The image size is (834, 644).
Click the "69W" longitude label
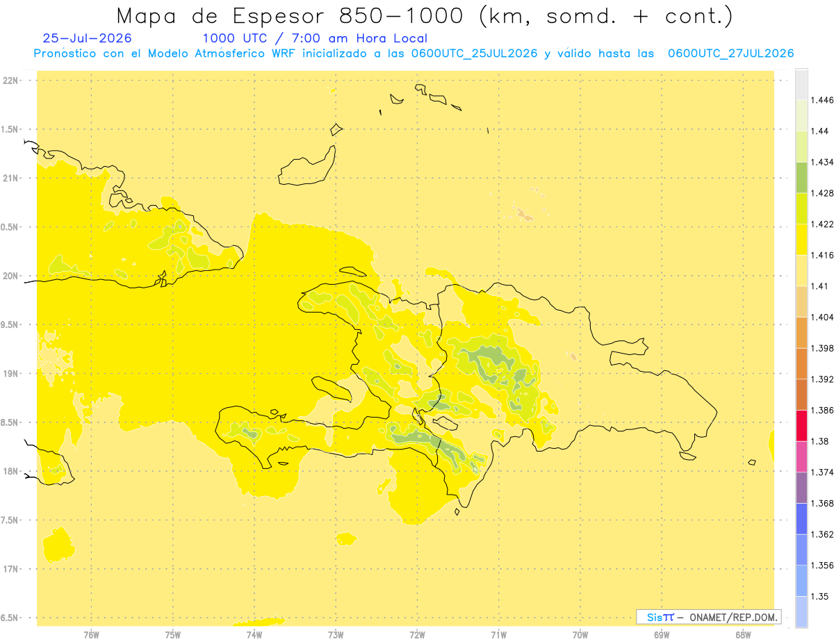pos(662,634)
